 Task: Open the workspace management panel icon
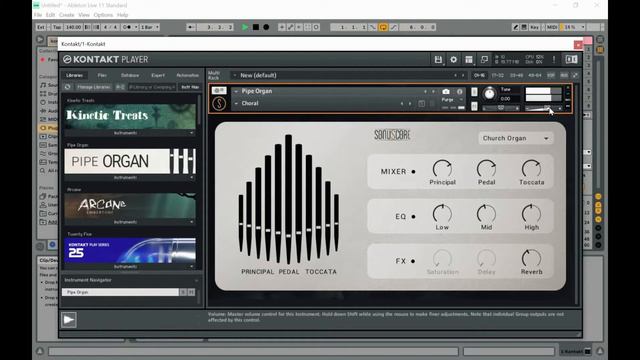469,60
